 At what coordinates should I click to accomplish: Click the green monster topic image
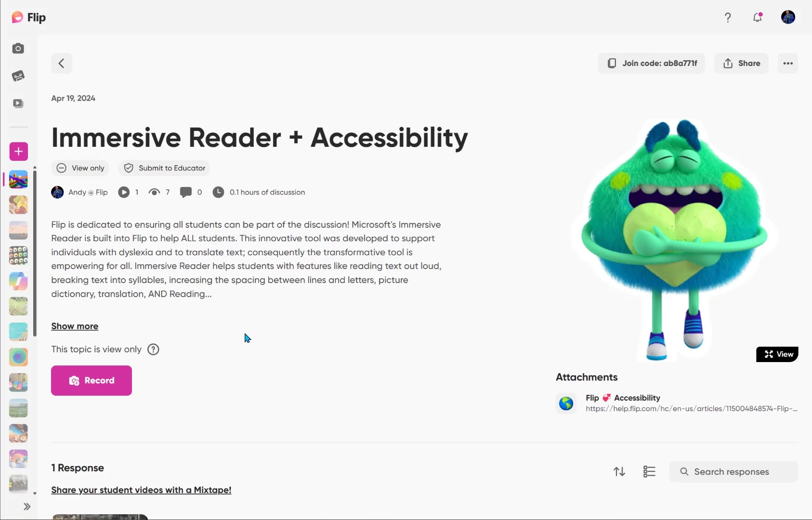[674, 241]
